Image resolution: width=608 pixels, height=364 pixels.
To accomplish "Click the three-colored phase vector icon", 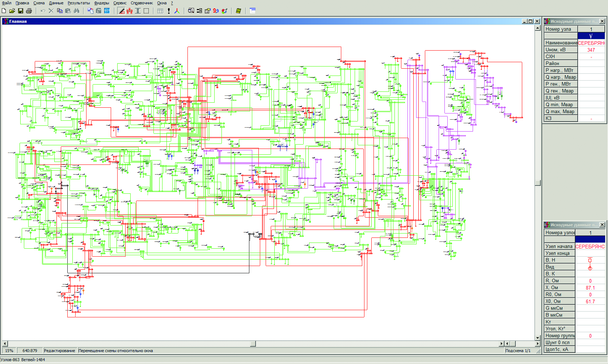I will pyautogui.click(x=177, y=11).
